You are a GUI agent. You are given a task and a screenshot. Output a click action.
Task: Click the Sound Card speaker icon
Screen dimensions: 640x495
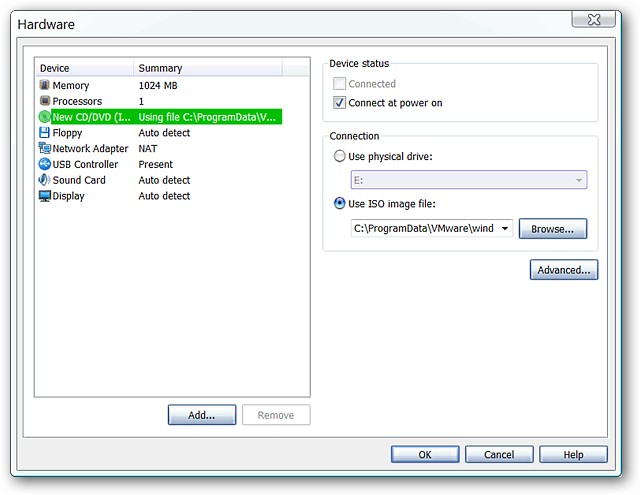point(44,180)
